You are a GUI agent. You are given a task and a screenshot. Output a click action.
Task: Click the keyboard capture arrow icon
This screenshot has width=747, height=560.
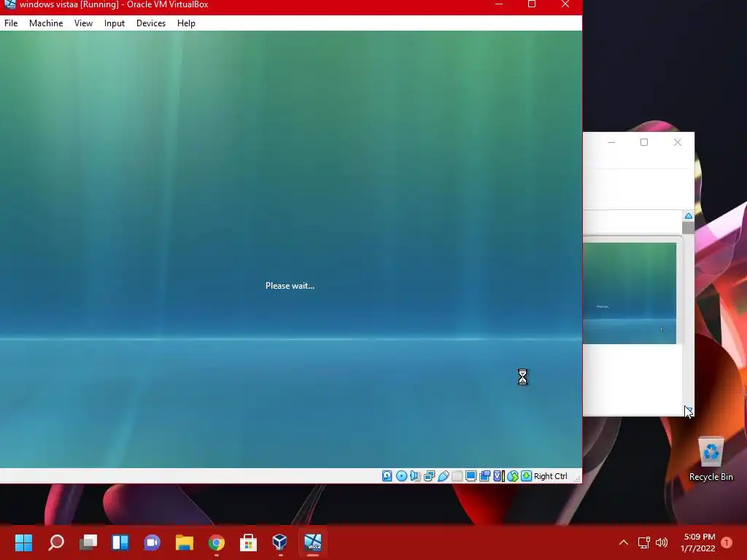coord(526,475)
